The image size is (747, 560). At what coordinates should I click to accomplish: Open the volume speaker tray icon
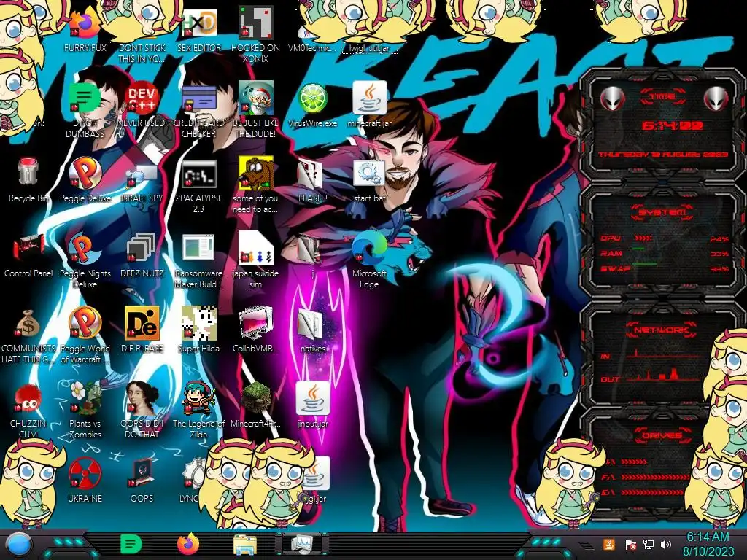[x=666, y=545]
